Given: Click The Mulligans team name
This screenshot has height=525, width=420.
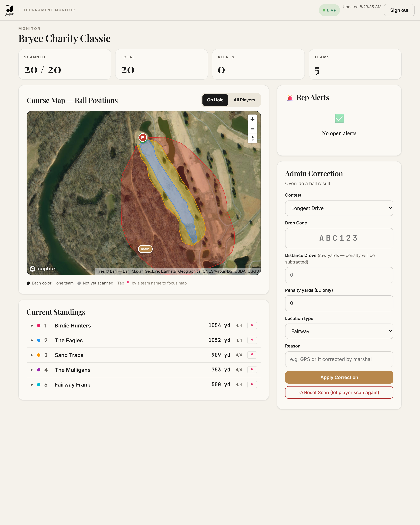Looking at the screenshot, I should (x=73, y=370).
